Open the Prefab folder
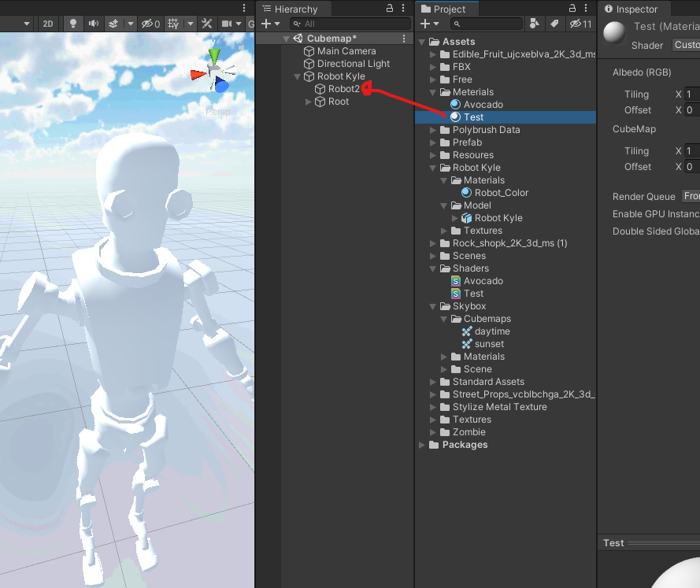This screenshot has width=700, height=588. [x=461, y=142]
